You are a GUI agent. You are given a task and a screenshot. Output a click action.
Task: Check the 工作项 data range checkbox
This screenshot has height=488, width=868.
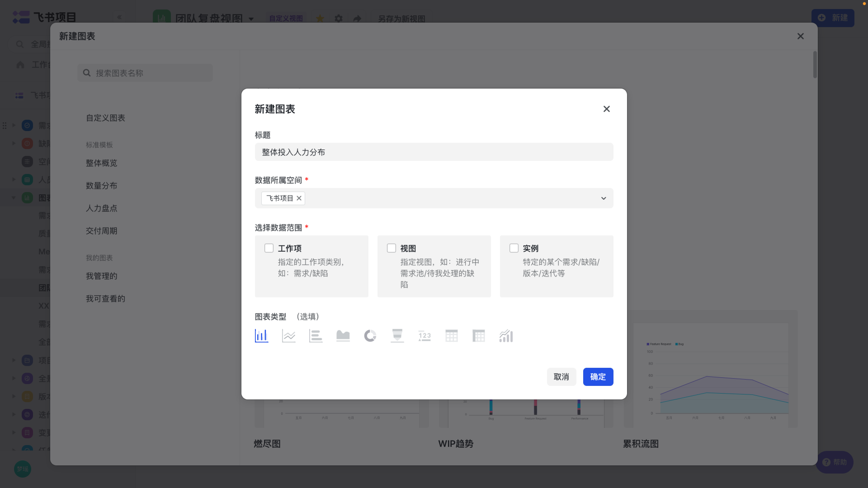tap(269, 248)
